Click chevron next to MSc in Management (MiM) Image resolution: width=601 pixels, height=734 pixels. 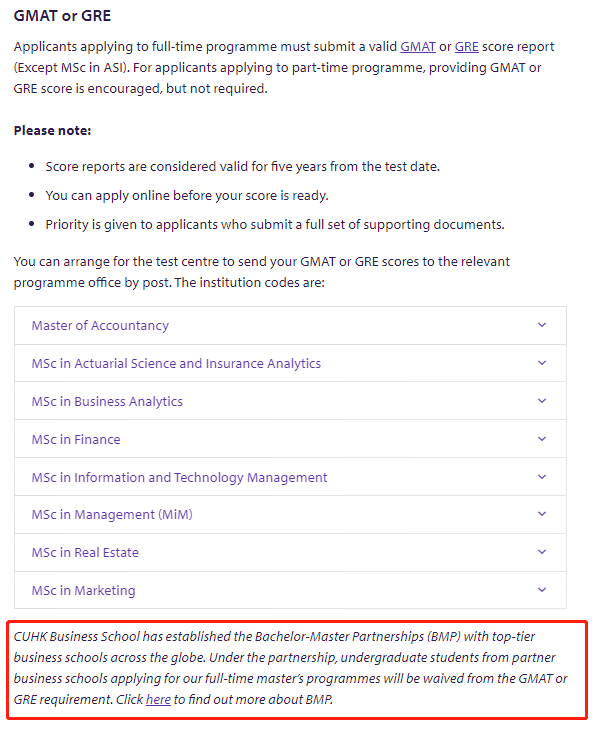(x=542, y=514)
